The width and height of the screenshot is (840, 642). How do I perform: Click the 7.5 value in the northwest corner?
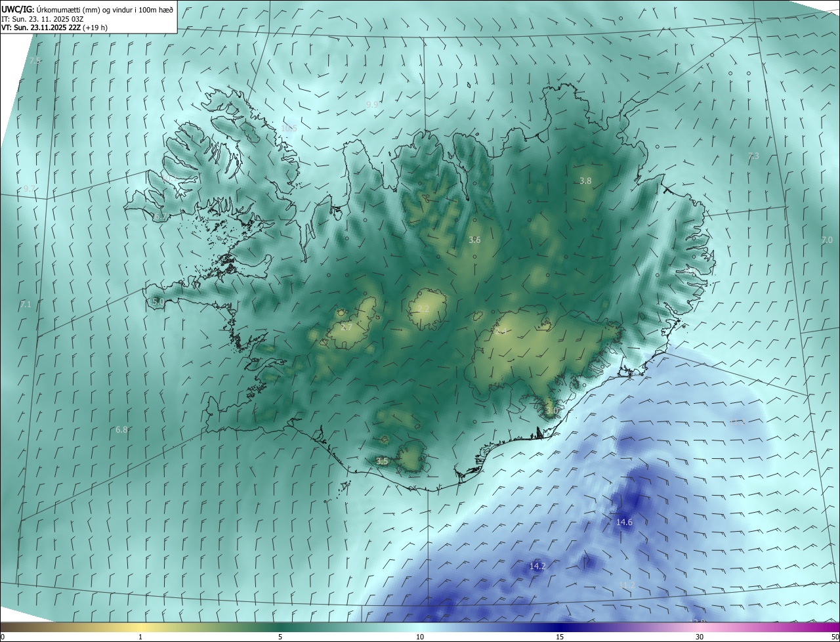coord(35,60)
